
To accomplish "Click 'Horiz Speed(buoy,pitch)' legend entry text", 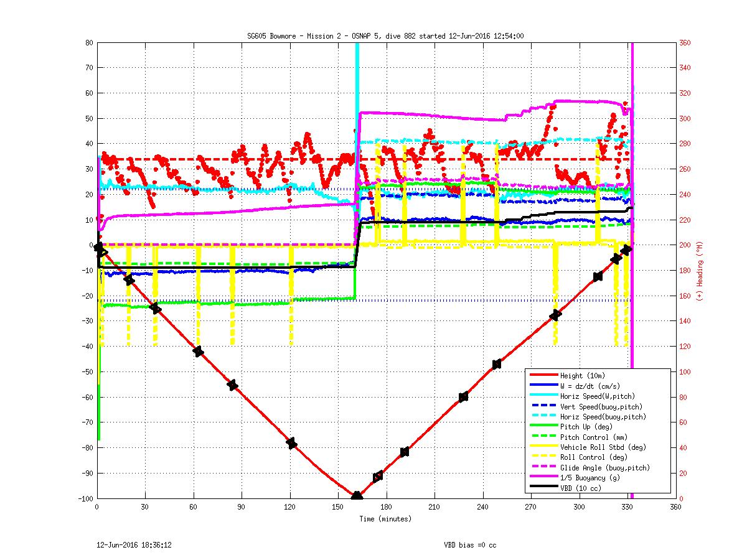I will 603,416.
